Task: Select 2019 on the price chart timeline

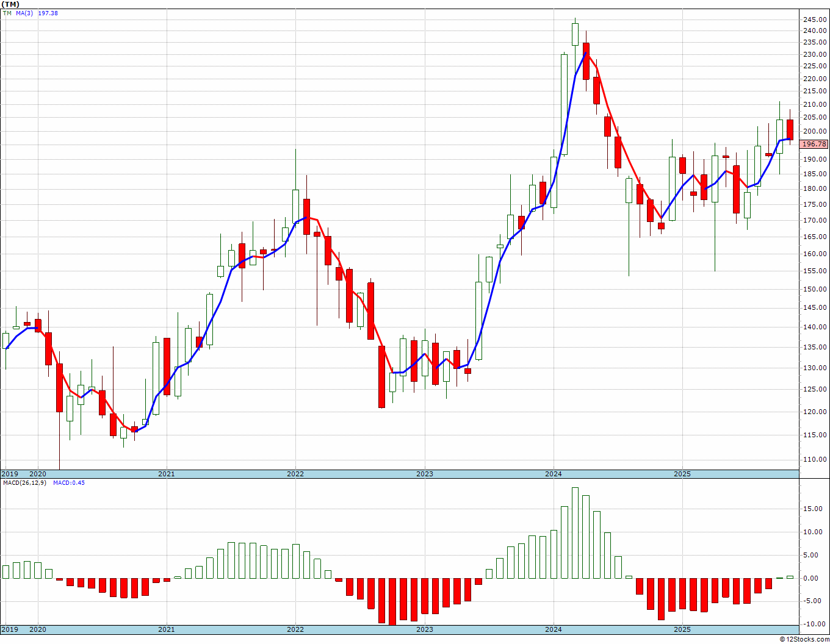Action: pos(10,474)
